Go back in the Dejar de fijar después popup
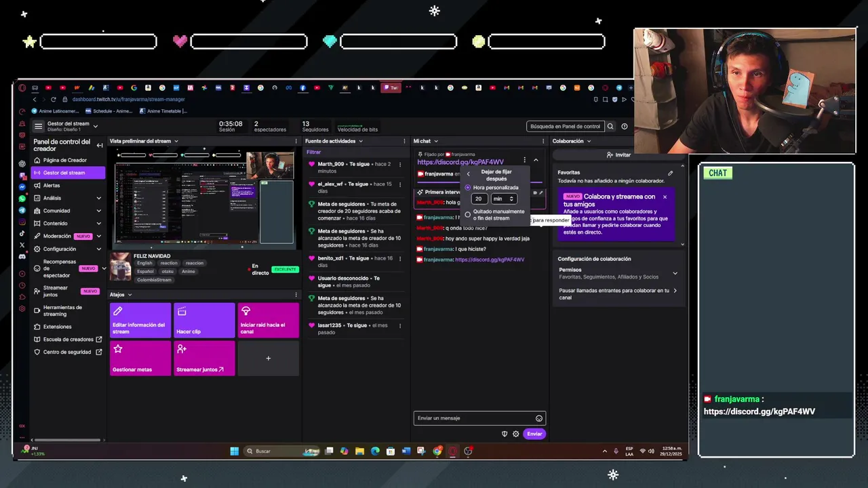Viewport: 868px width, 488px height. [468, 174]
